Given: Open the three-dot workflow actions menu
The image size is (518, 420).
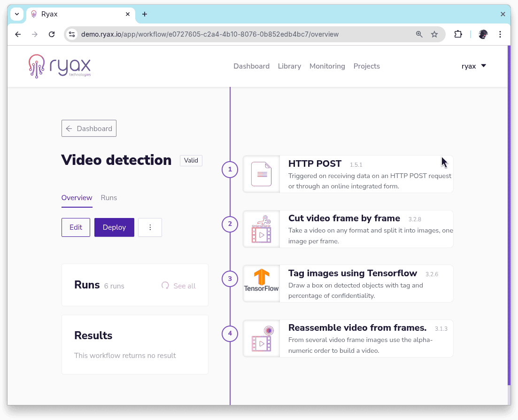Looking at the screenshot, I should click(150, 227).
